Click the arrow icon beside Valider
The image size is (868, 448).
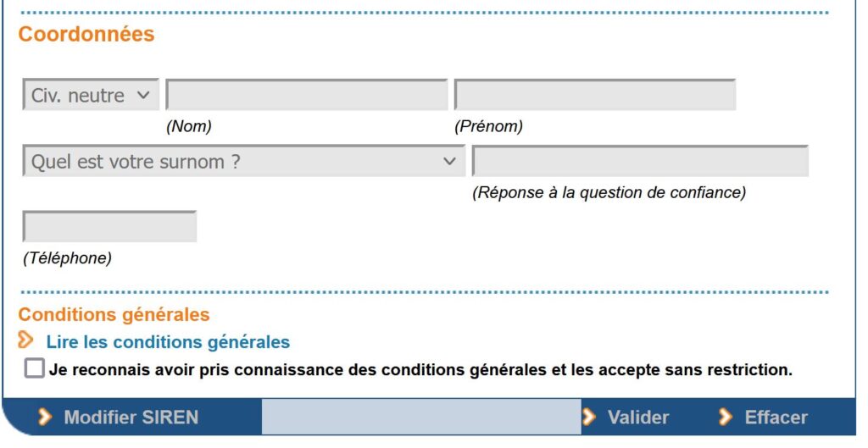coord(589,418)
